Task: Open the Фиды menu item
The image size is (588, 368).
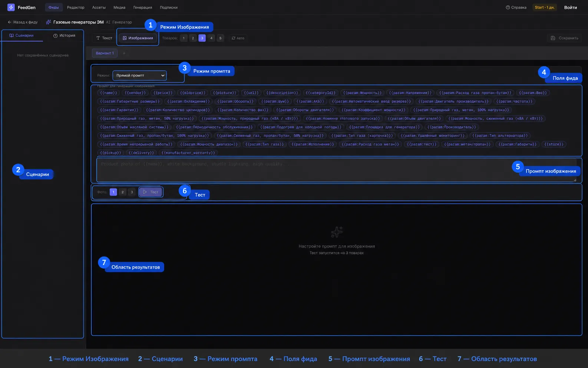Action: pos(53,7)
